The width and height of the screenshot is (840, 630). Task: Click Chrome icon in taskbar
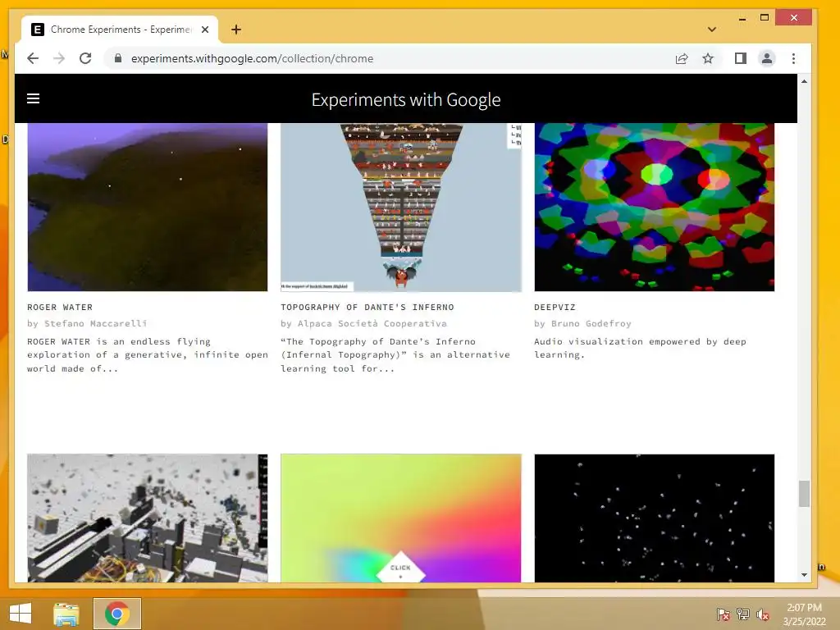tap(117, 614)
